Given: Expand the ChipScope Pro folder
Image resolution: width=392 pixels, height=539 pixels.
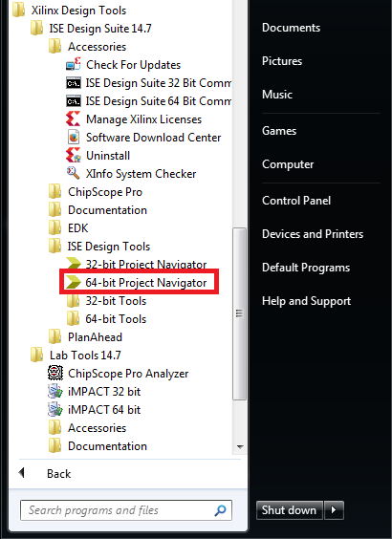Looking at the screenshot, I should click(95, 192).
